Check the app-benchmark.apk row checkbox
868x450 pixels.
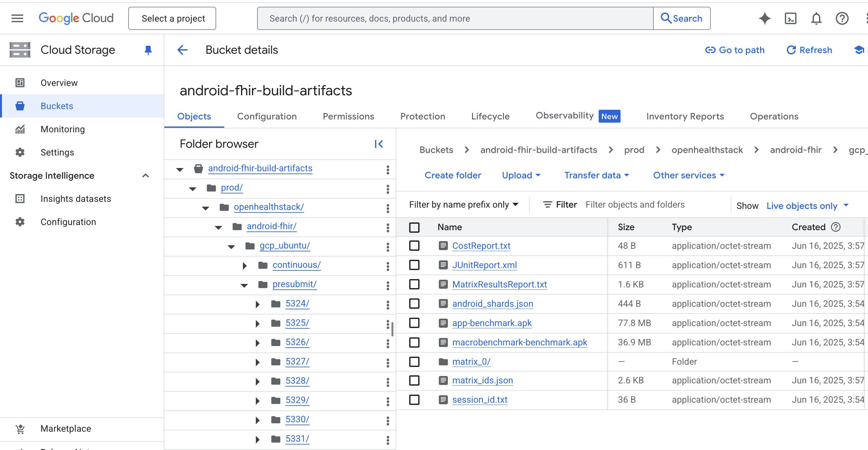pyautogui.click(x=414, y=323)
